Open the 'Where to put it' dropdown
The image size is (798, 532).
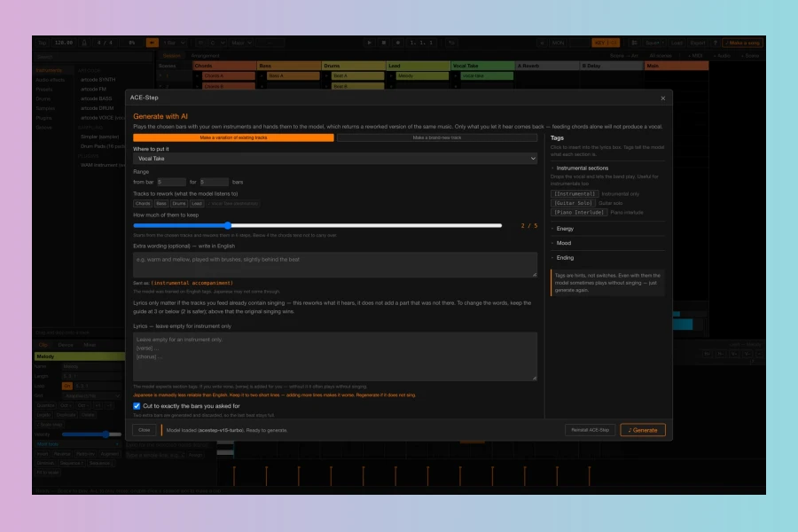(335, 159)
